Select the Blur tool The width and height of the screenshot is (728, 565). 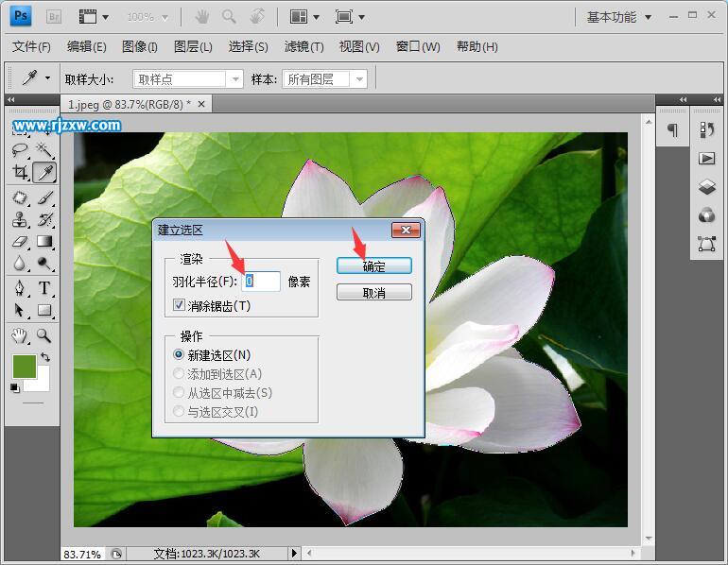20,264
